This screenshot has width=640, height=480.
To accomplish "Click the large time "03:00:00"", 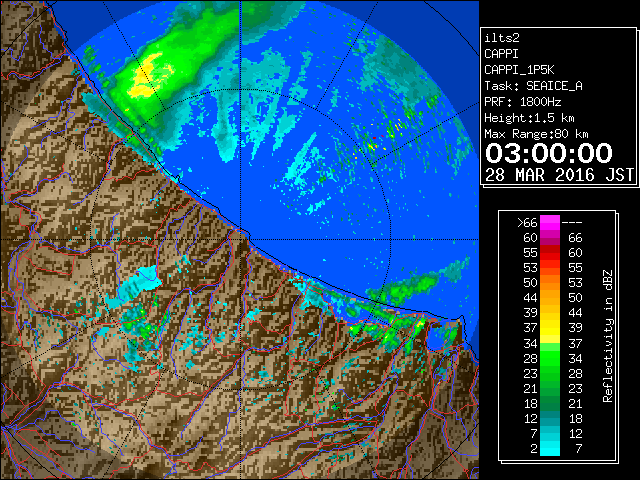I will point(549,153).
